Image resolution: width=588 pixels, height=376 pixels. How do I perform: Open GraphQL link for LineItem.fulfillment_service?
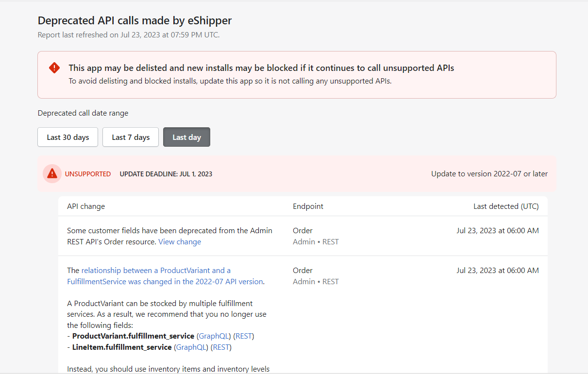(x=191, y=347)
